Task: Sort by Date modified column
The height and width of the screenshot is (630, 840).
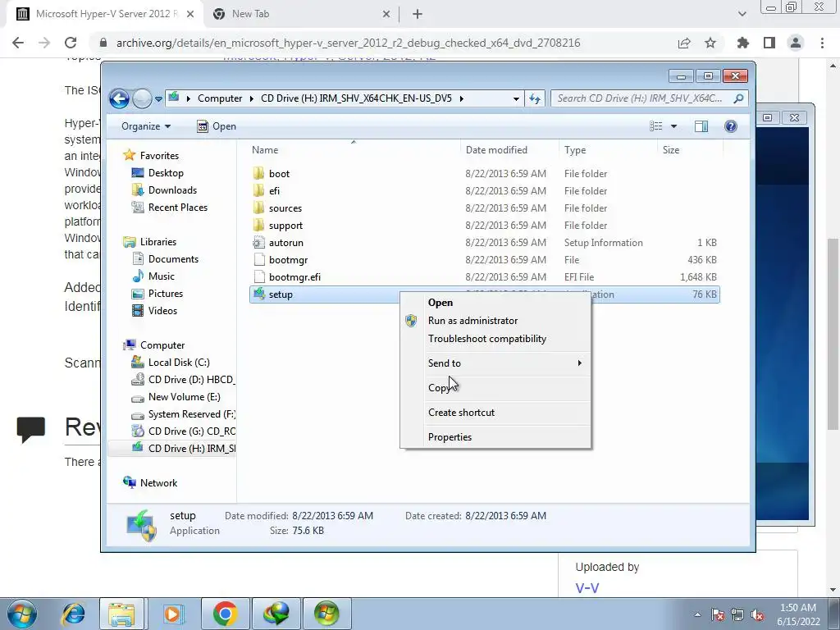Action: click(x=509, y=150)
